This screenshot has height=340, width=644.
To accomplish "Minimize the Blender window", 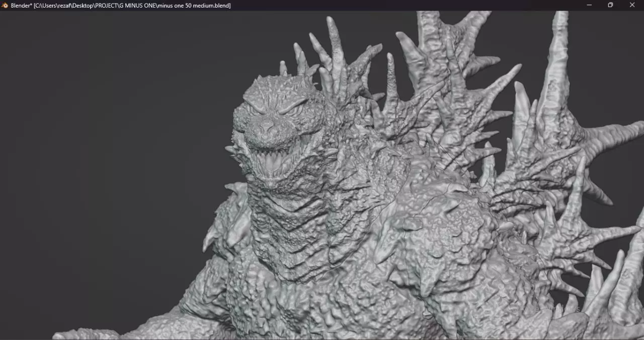I will 589,5.
